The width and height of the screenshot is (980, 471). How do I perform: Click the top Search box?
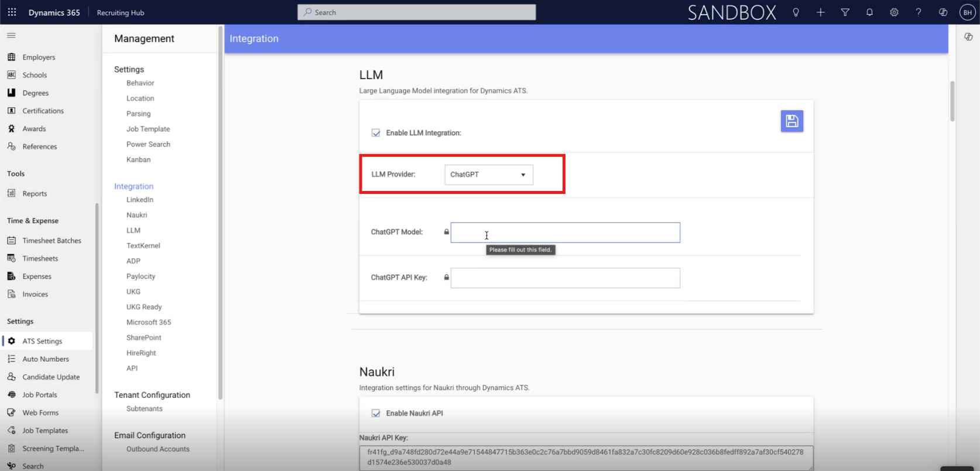point(417,12)
